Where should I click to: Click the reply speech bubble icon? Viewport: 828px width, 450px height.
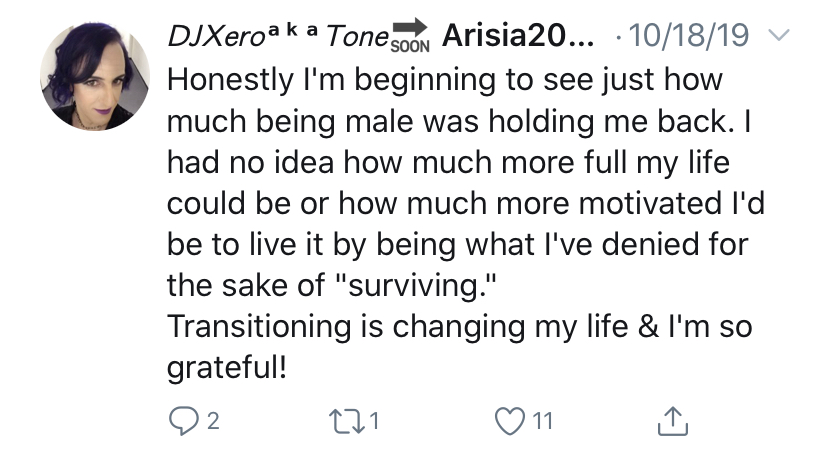pos(183,421)
